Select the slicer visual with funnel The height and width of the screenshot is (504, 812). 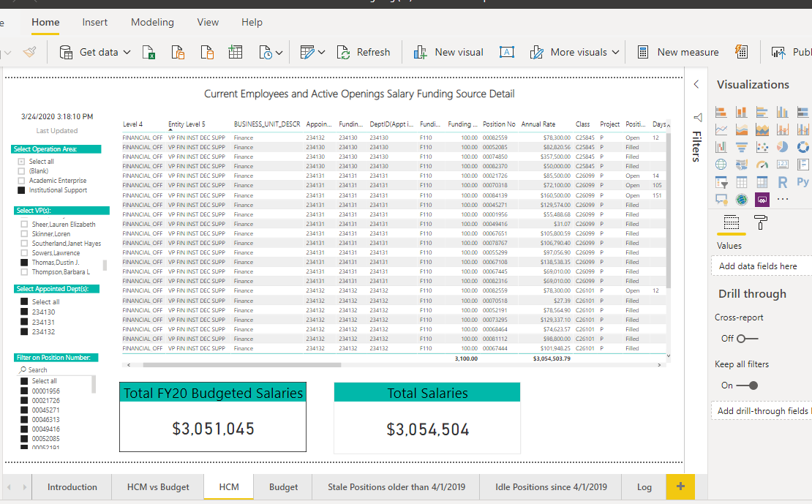click(721, 182)
